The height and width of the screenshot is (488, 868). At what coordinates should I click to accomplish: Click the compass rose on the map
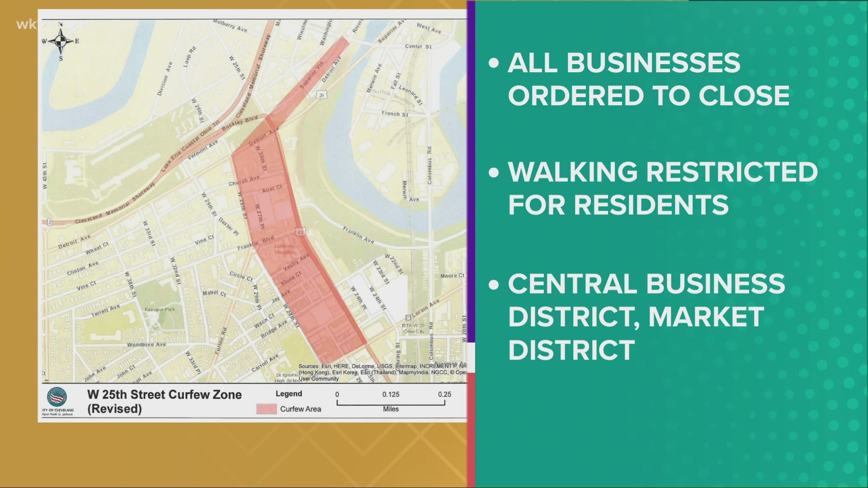pos(61,41)
